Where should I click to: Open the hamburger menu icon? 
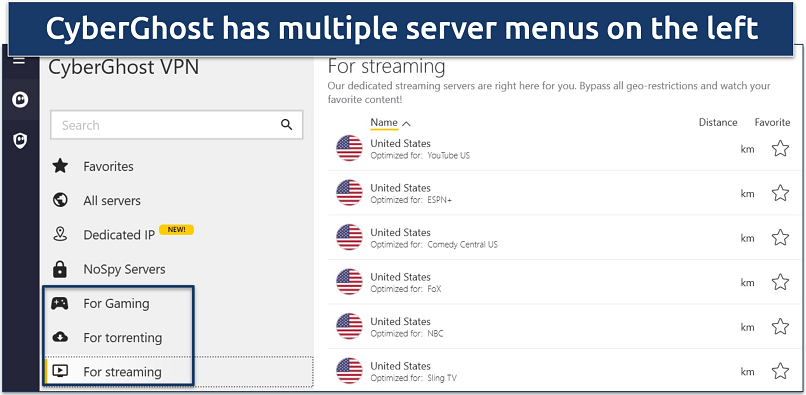(x=20, y=61)
